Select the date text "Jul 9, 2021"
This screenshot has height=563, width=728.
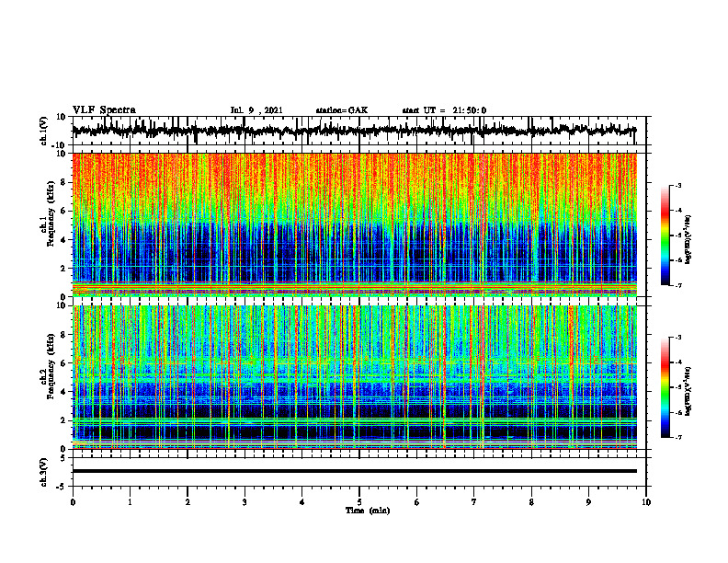(256, 110)
